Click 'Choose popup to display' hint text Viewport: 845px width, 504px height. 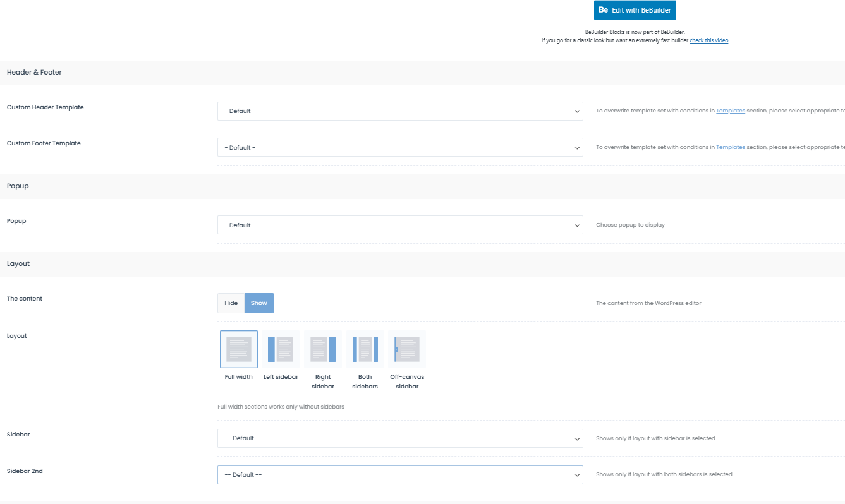tap(630, 225)
